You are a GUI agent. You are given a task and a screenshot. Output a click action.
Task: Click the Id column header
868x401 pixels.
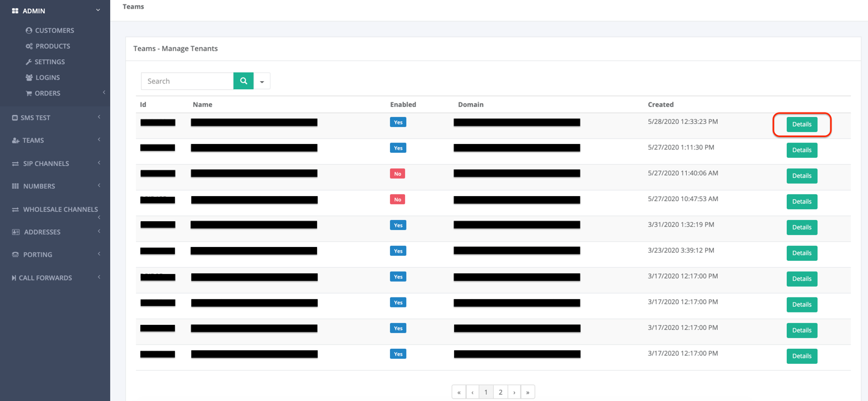[x=143, y=104]
